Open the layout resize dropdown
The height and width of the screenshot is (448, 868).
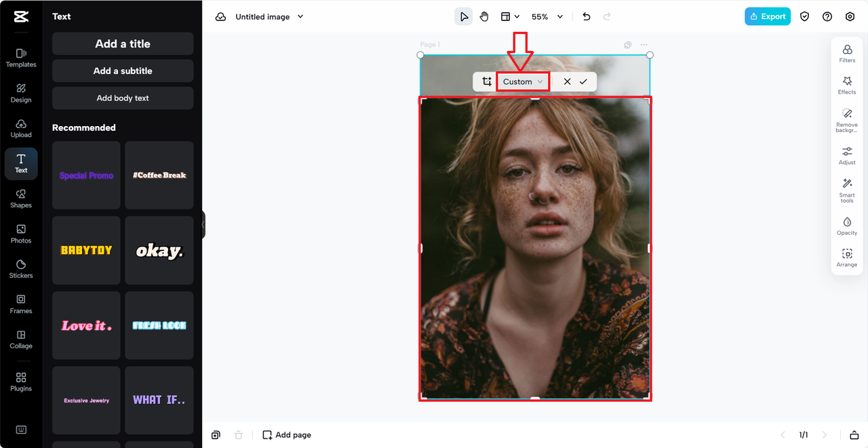pyautogui.click(x=510, y=17)
